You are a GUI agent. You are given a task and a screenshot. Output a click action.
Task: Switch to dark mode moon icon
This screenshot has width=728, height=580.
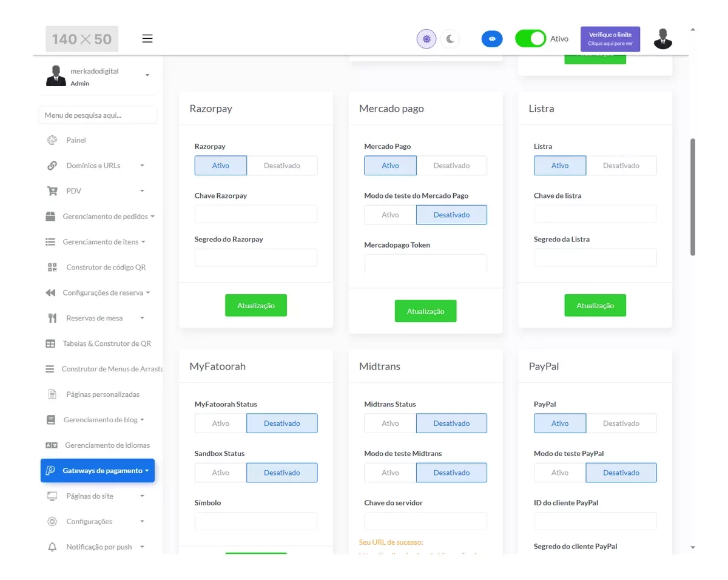point(450,39)
